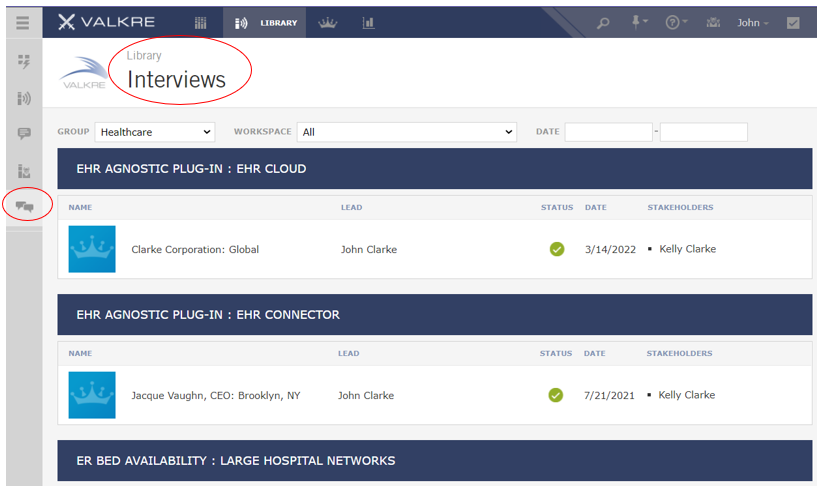Image resolution: width=817 pixels, height=486 pixels.
Task: Click Kelly Clarke stakeholder in EHR Cloud row
Action: pos(687,249)
